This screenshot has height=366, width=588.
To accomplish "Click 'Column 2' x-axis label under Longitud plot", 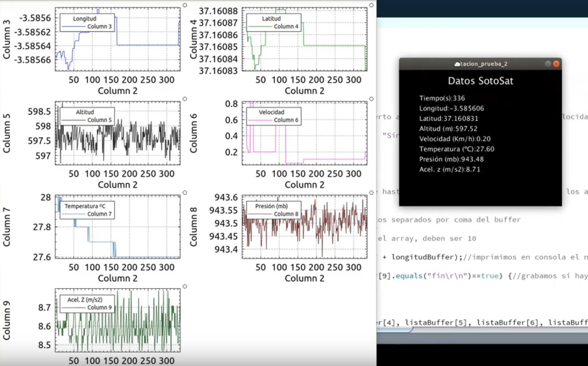I will click(118, 91).
